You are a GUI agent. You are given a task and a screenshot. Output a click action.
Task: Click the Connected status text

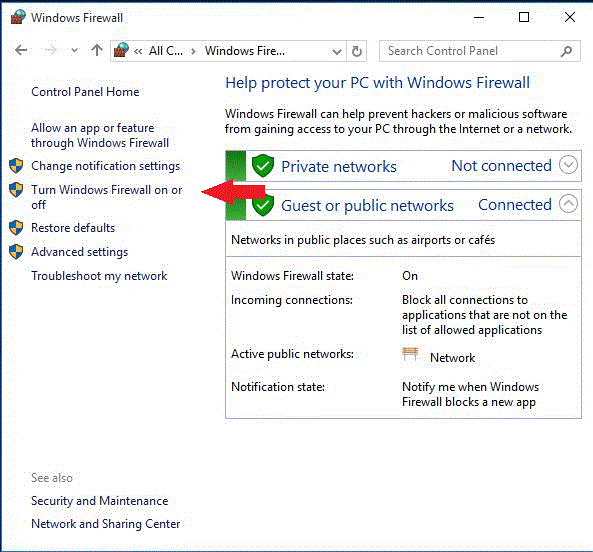[515, 205]
